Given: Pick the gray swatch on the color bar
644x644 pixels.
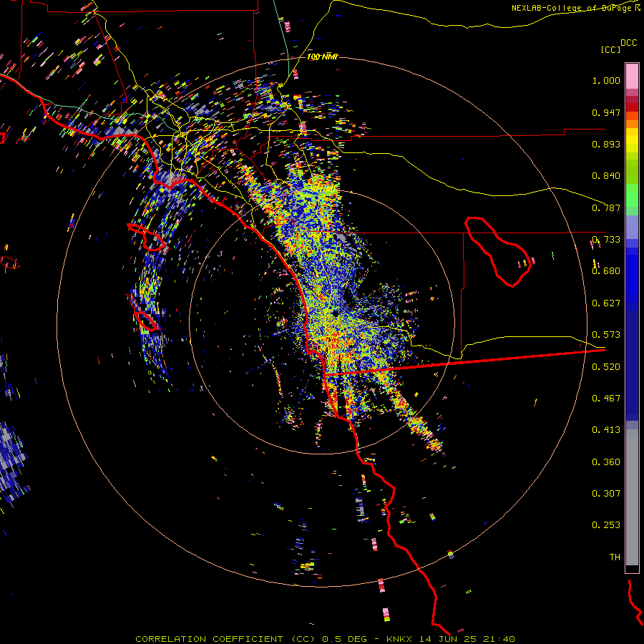Looking at the screenshot, I should pyautogui.click(x=632, y=497).
